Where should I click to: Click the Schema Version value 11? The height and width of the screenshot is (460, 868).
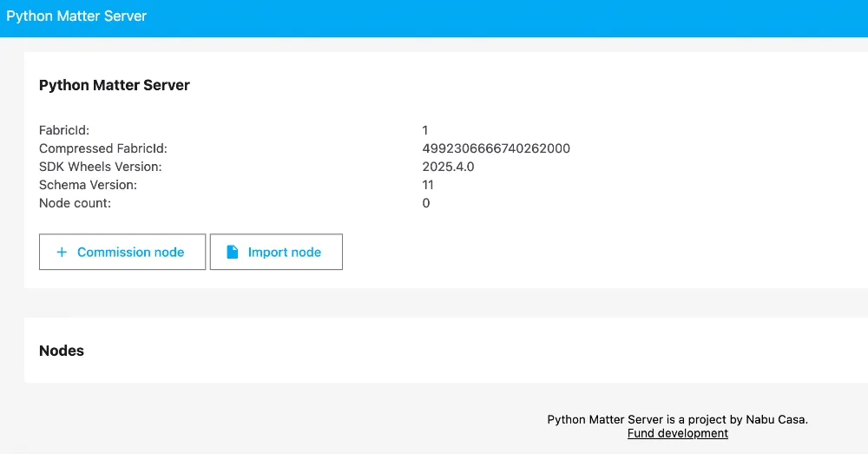coord(428,185)
